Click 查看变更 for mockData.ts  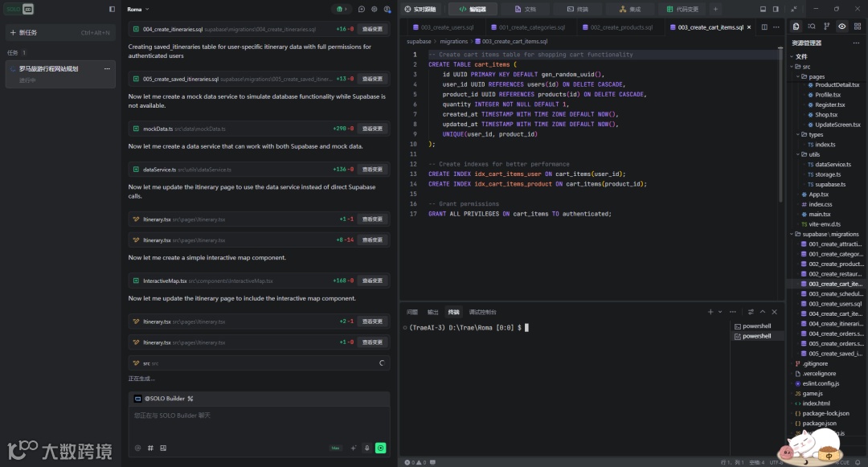click(372, 129)
